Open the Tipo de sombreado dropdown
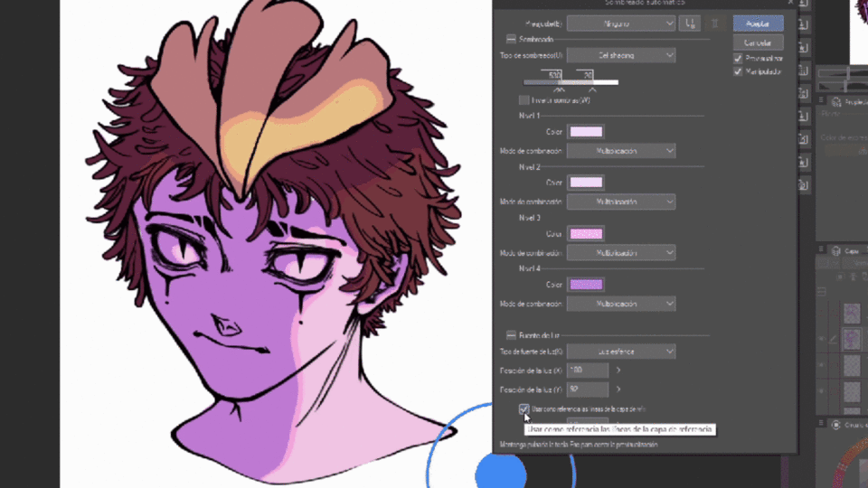868x488 pixels. pyautogui.click(x=620, y=55)
